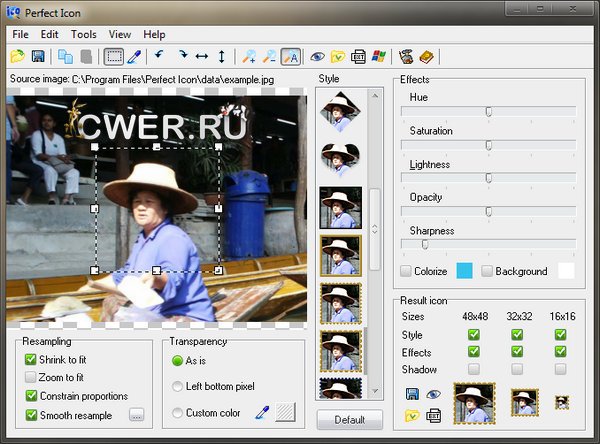
Task: Click the Windows flag icon in toolbar
Action: click(379, 56)
